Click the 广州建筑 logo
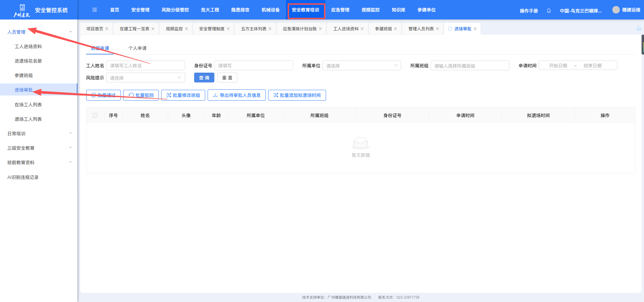644x302 pixels. point(22,11)
